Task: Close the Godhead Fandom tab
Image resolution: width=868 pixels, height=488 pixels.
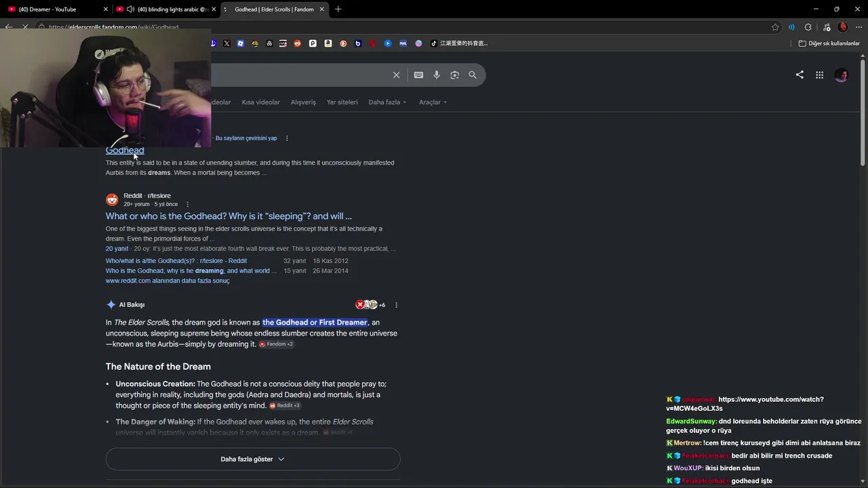Action: [322, 9]
